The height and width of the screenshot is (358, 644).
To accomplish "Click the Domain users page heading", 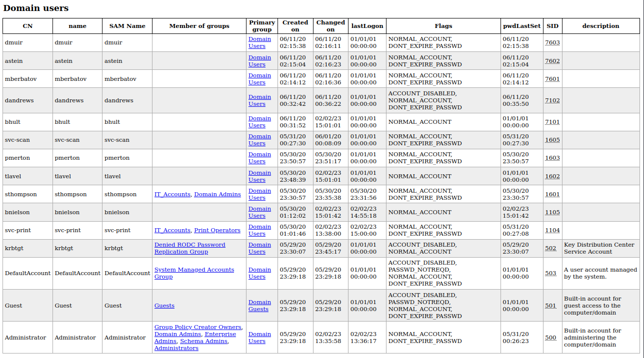I will pyautogui.click(x=36, y=8).
